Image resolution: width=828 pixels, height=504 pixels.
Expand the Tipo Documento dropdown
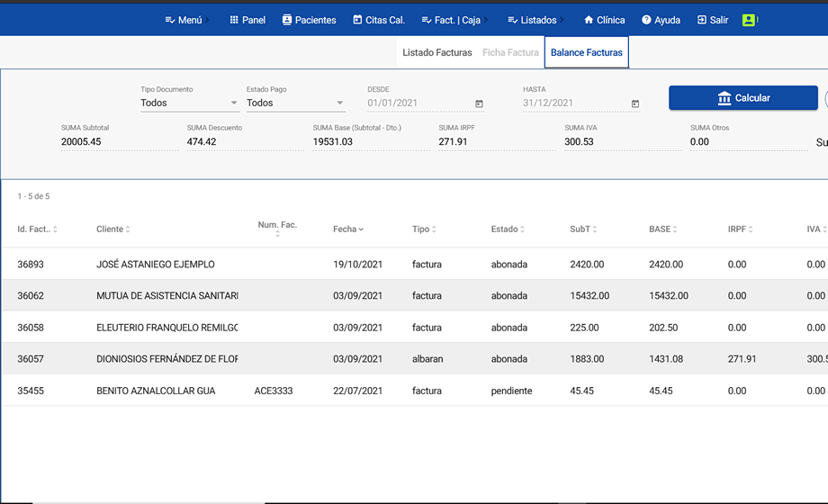[x=189, y=103]
